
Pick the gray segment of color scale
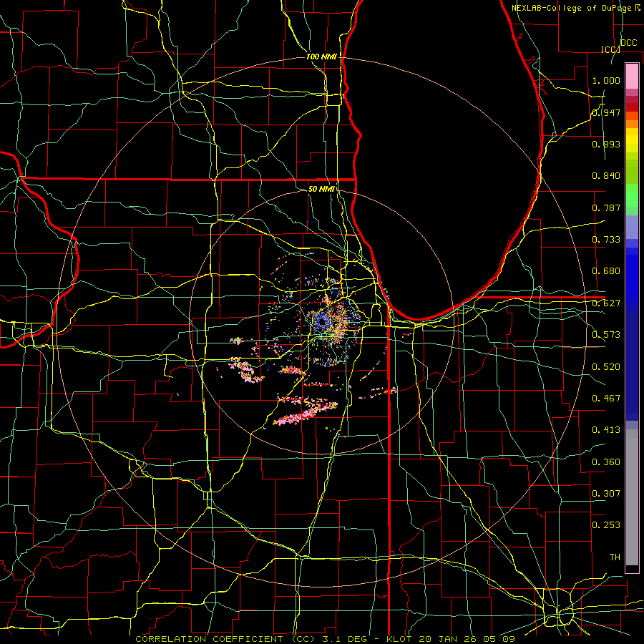(632, 497)
